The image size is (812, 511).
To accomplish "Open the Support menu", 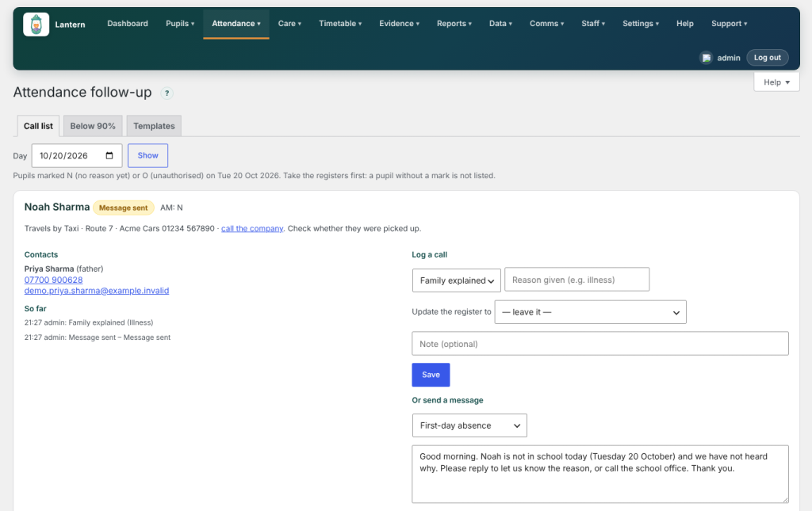I will tap(730, 24).
